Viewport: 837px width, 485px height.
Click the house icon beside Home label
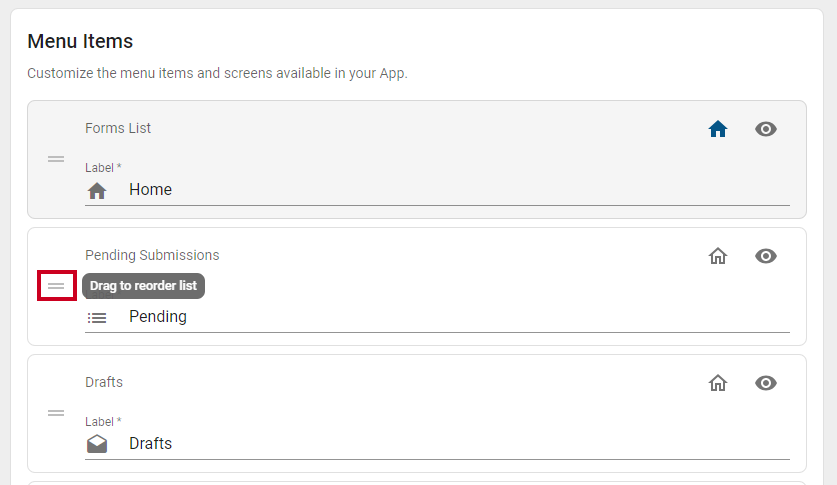point(97,190)
